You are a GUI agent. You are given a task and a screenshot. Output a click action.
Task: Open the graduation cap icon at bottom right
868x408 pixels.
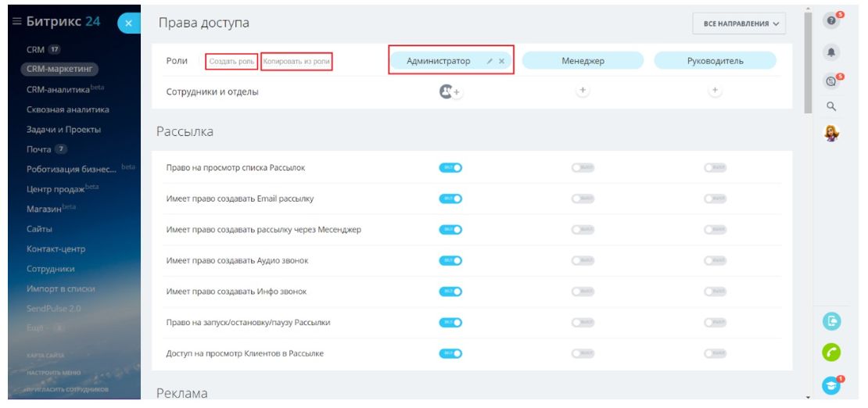click(831, 385)
